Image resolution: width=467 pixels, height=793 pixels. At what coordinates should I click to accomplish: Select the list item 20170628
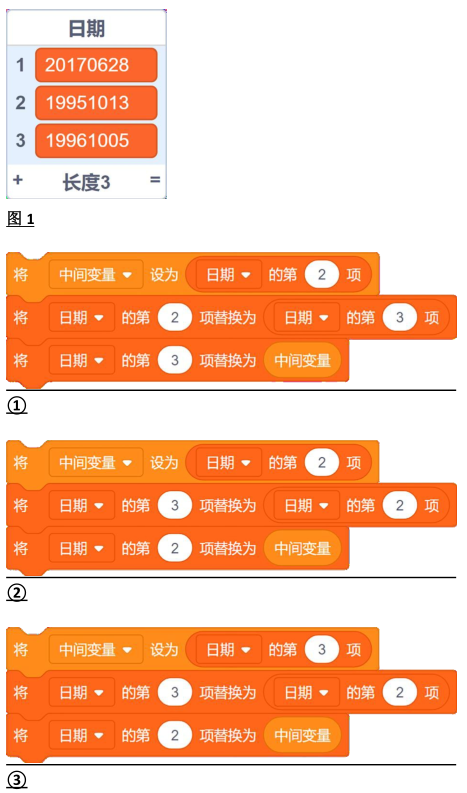(x=96, y=65)
